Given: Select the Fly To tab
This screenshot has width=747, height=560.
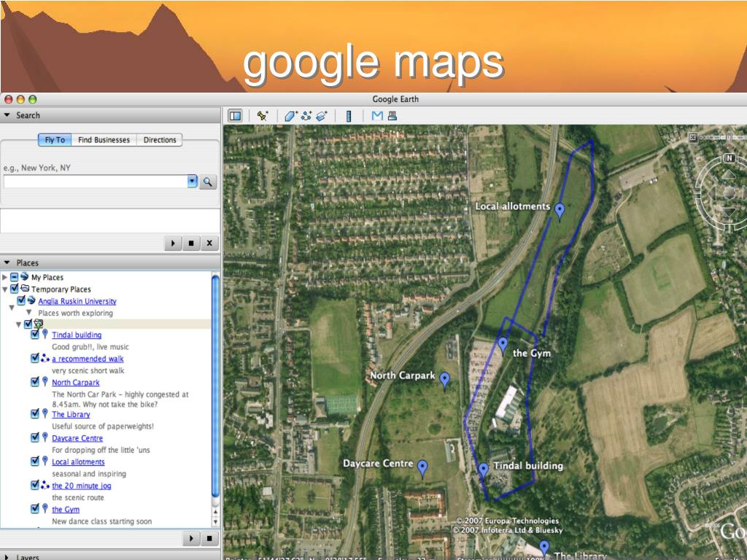Looking at the screenshot, I should click(55, 139).
